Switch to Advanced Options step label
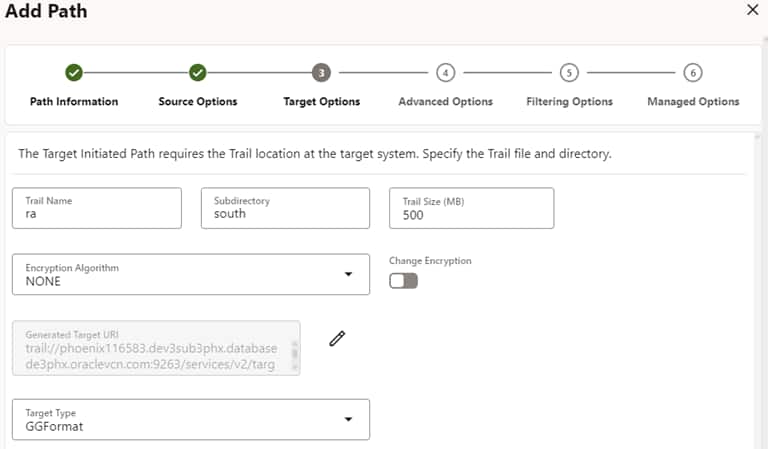Screen dimensions: 768x449 tap(445, 101)
